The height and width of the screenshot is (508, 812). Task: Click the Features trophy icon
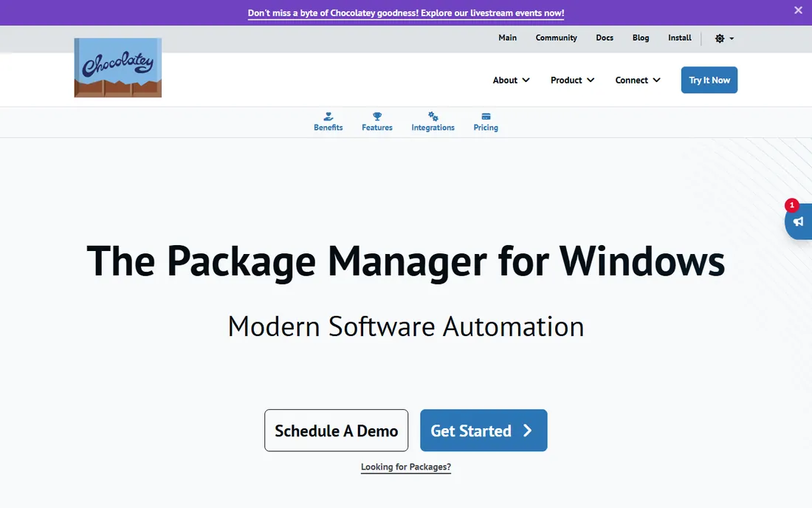click(377, 117)
